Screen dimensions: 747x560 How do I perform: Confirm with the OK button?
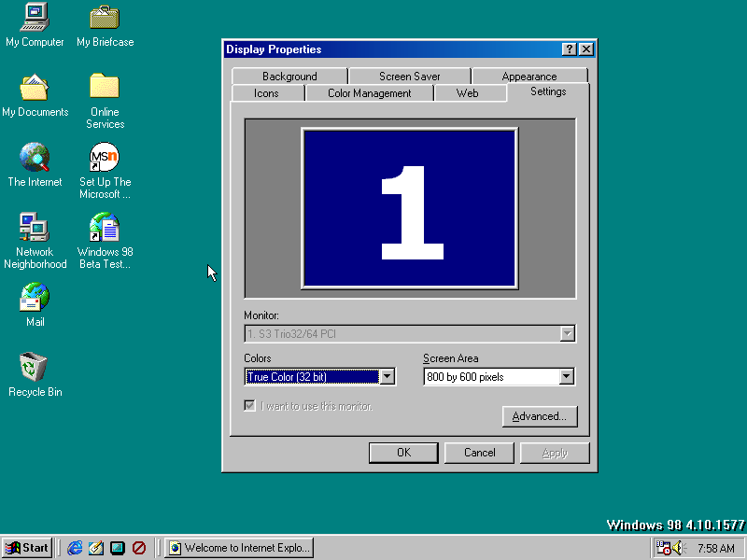click(x=403, y=453)
